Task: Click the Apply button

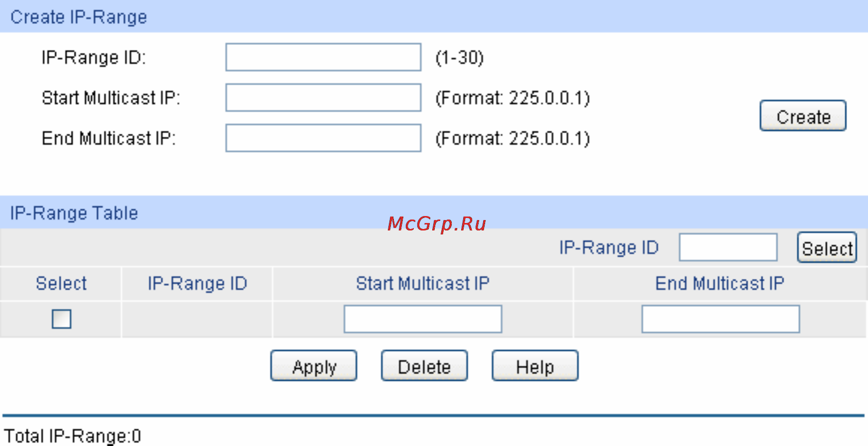Action: 314,366
